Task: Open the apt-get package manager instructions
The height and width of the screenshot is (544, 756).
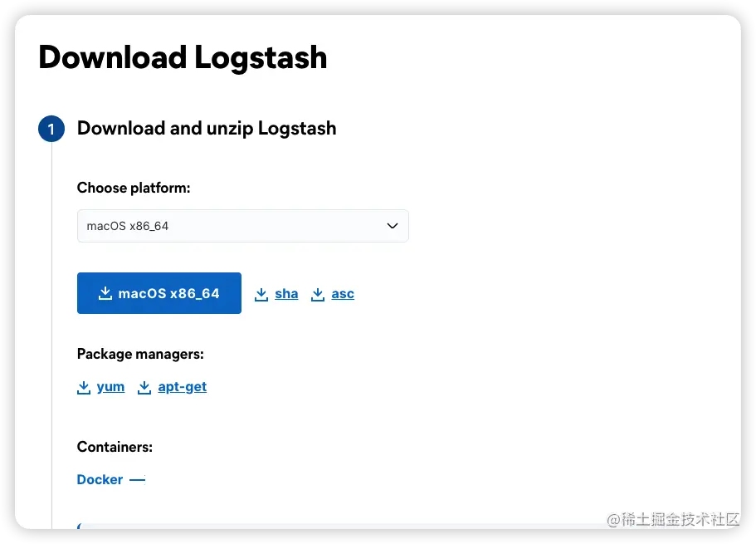Action: [x=182, y=386]
